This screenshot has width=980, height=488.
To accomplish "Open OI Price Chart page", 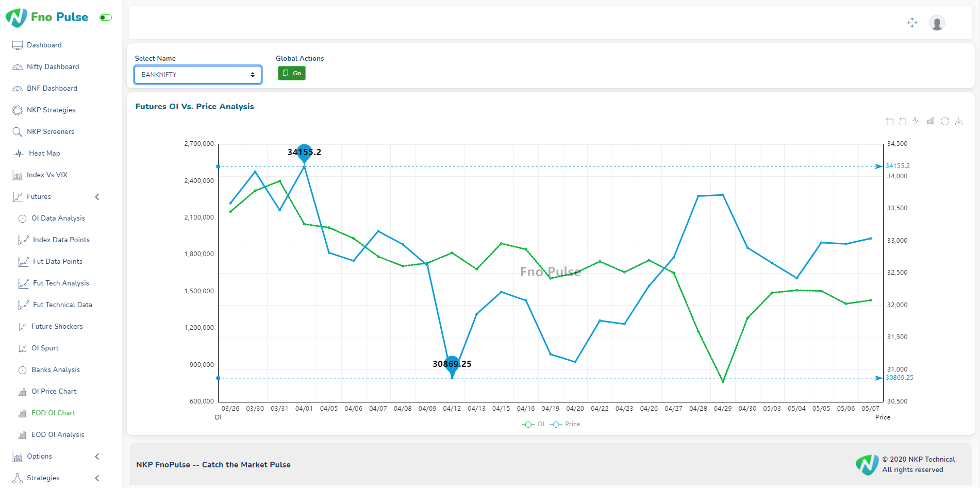I will [x=54, y=391].
